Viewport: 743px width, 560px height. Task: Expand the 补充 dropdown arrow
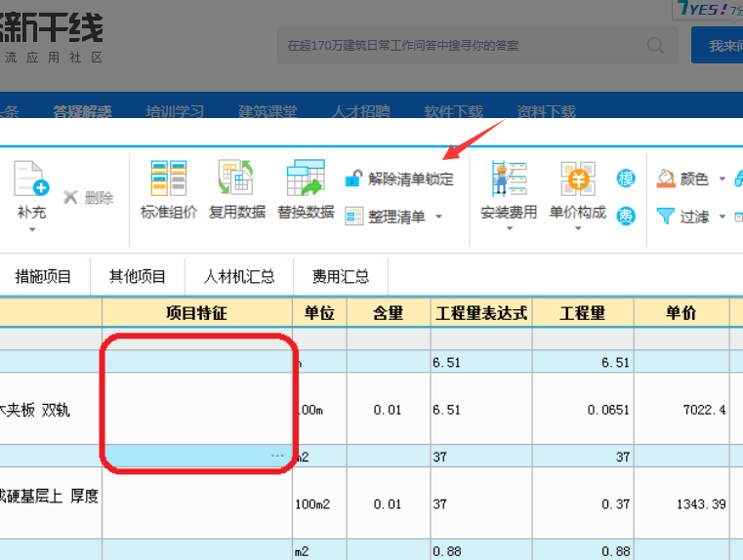tap(32, 229)
